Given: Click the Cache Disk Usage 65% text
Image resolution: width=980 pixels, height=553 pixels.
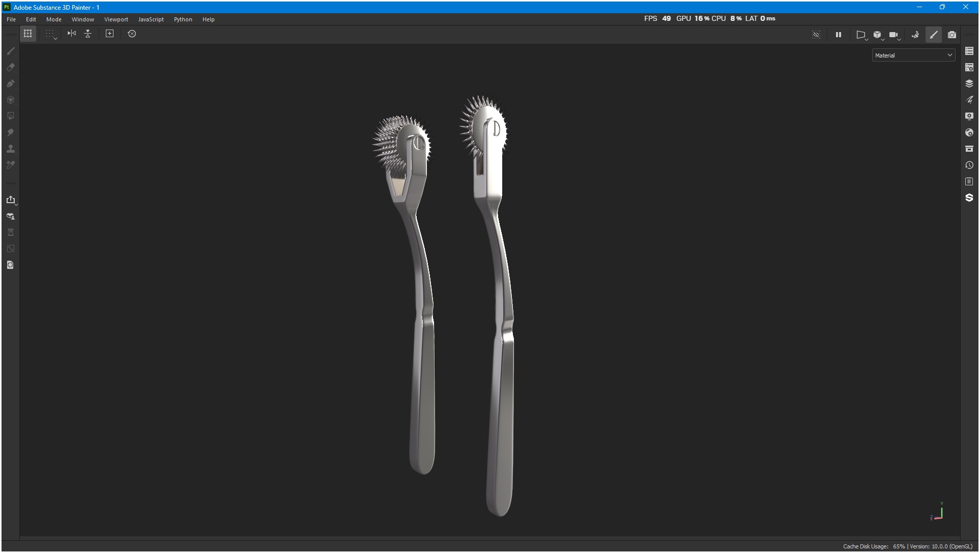Looking at the screenshot, I should (x=874, y=547).
